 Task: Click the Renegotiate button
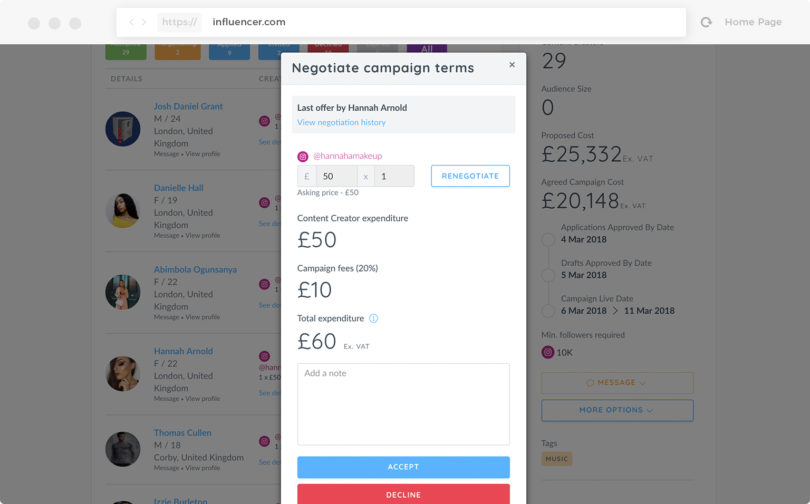pos(470,176)
